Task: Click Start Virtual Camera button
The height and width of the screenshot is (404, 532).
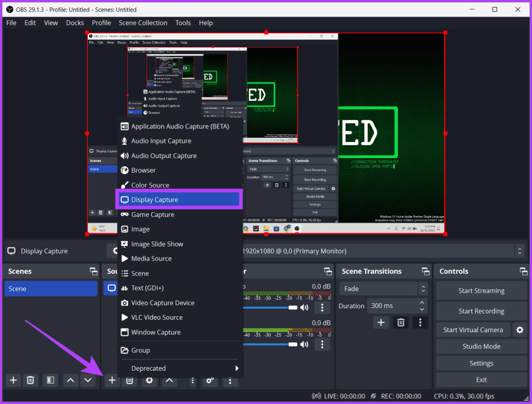Action: (x=473, y=330)
